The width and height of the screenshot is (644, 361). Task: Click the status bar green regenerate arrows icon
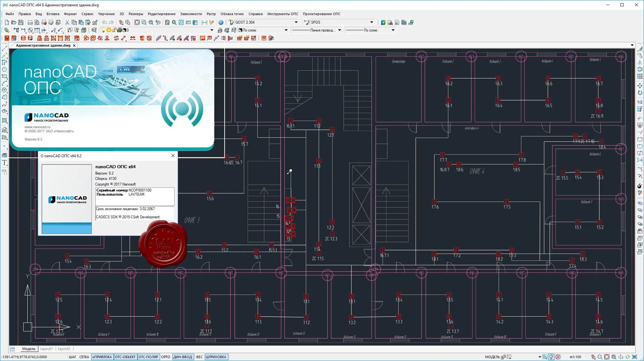coord(628,357)
